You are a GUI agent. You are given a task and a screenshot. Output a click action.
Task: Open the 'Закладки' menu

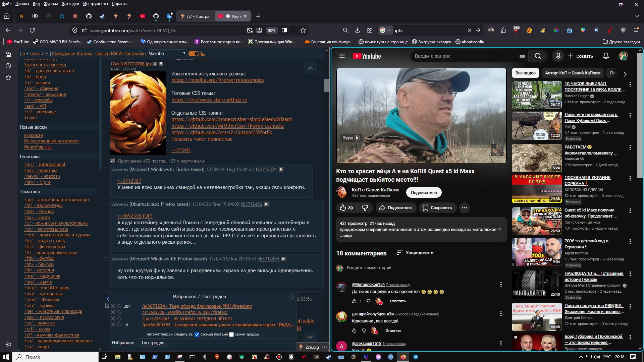[70, 4]
